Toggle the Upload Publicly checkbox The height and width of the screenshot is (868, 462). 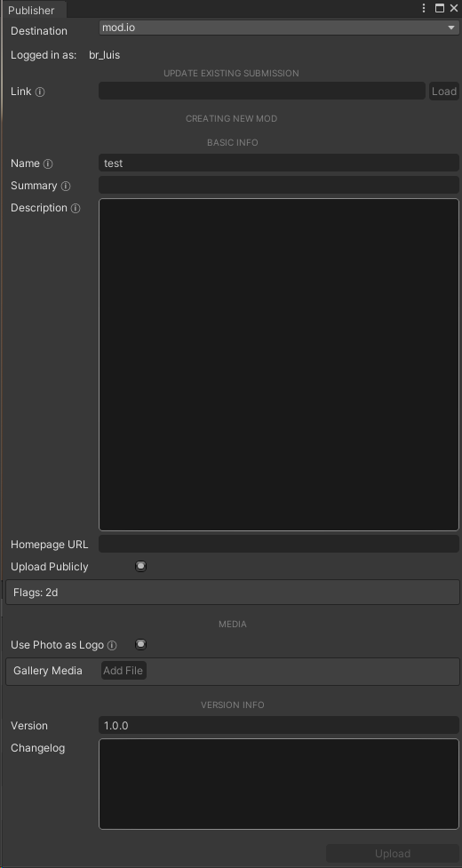(x=141, y=566)
